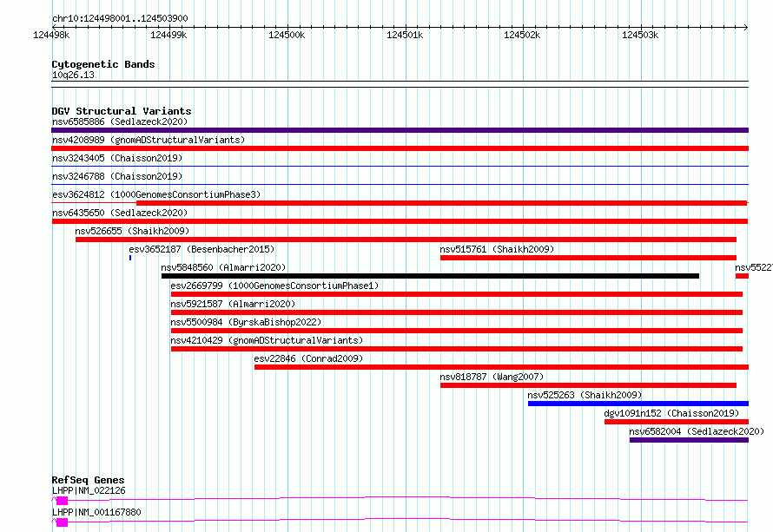Open nsv515761 (Shaikh2009) label
This screenshot has width=773, height=532.
pos(497,249)
